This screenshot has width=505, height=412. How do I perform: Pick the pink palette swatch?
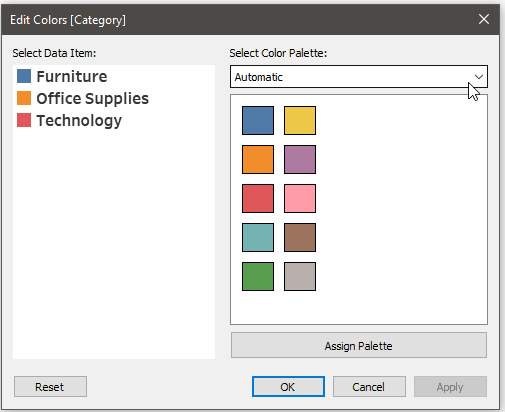point(300,198)
